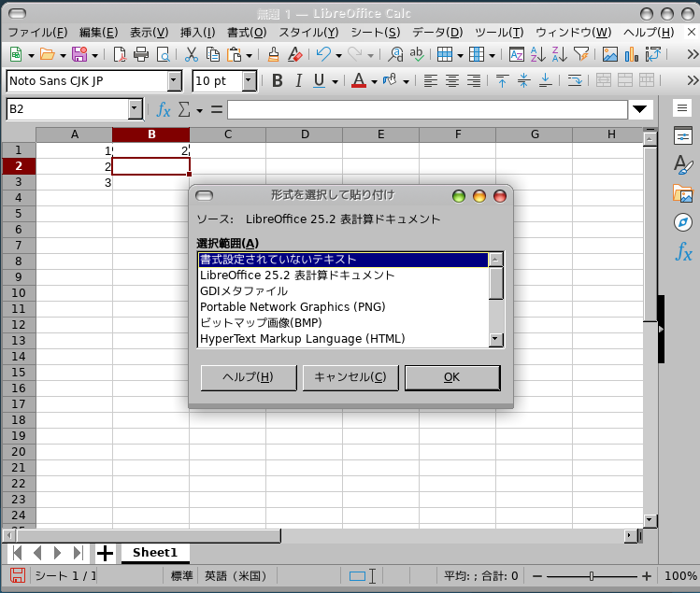Click the Copy icon
Image resolution: width=700 pixels, height=593 pixels.
[x=213, y=55]
